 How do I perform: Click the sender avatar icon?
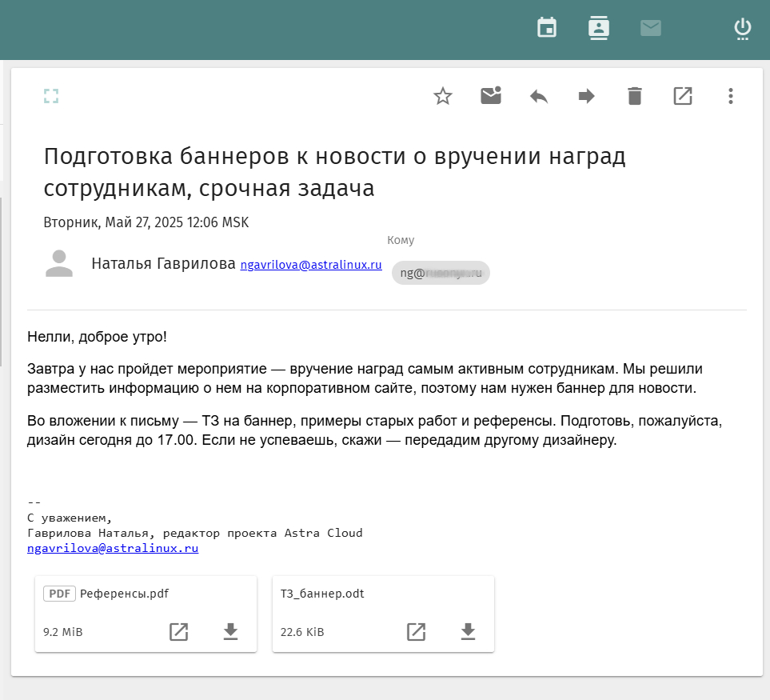tap(59, 264)
